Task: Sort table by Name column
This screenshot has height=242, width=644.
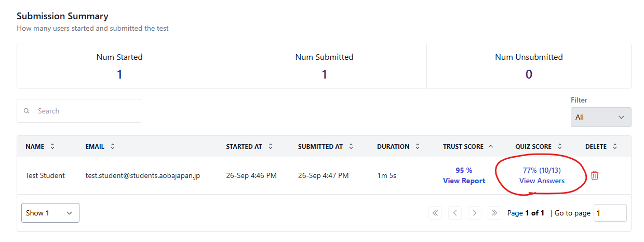Action: coord(52,147)
